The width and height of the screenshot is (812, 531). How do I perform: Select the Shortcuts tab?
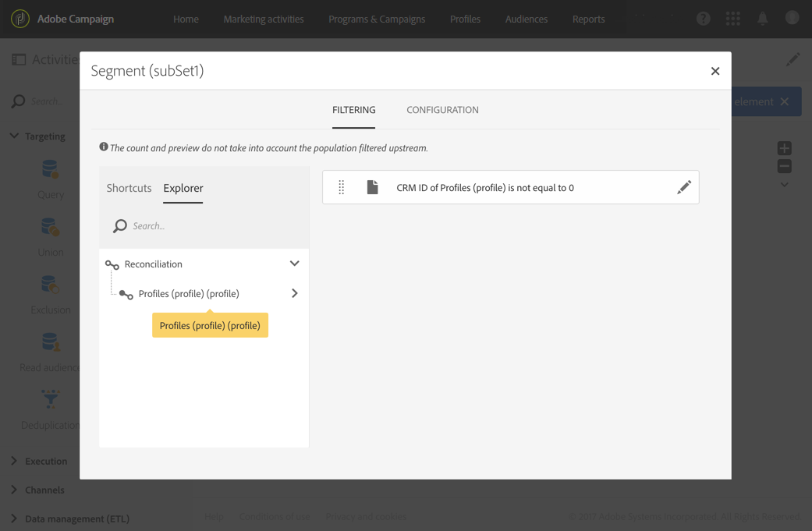[129, 188]
